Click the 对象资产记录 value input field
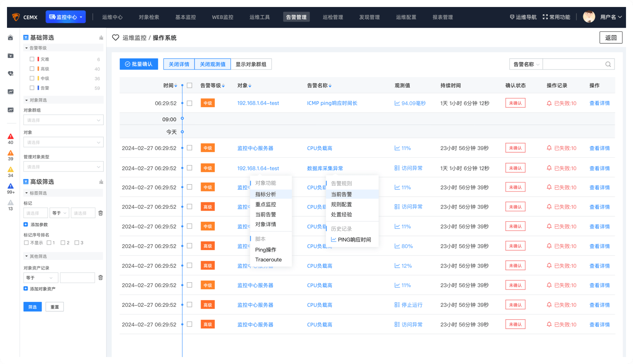Screen dimensions: 633x364 click(x=77, y=278)
